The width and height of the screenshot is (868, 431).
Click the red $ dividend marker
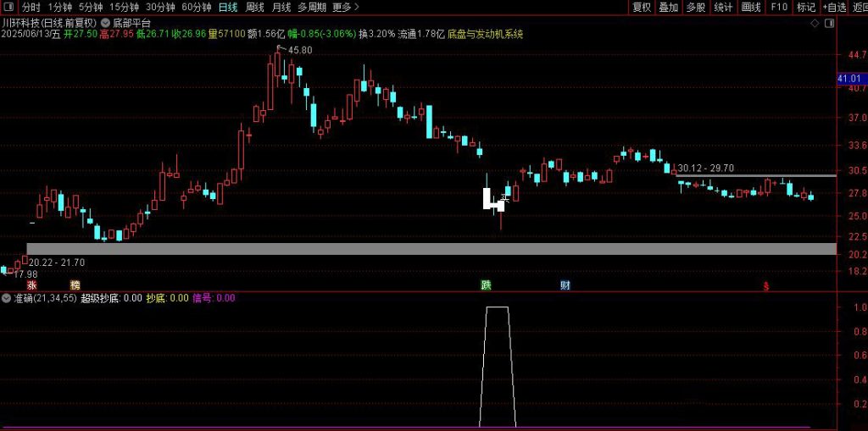766,286
